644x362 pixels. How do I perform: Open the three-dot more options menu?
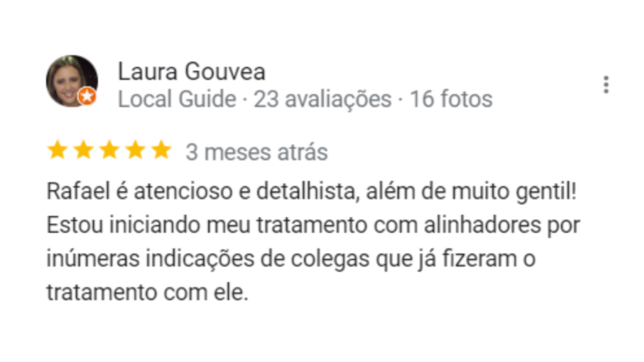coord(605,85)
